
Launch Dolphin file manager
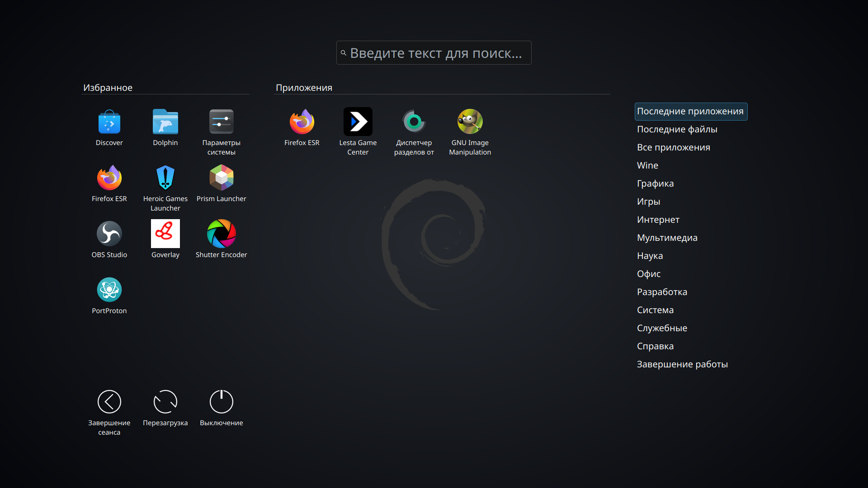(x=165, y=122)
